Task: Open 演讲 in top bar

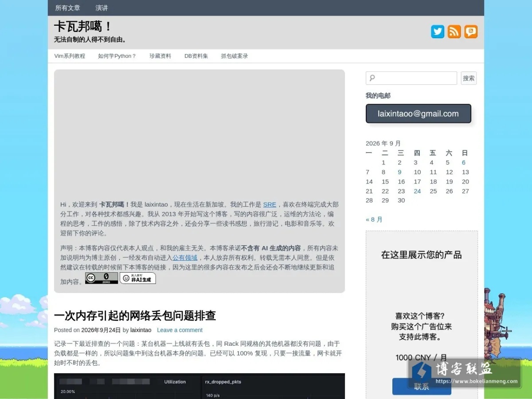Action: [102, 8]
